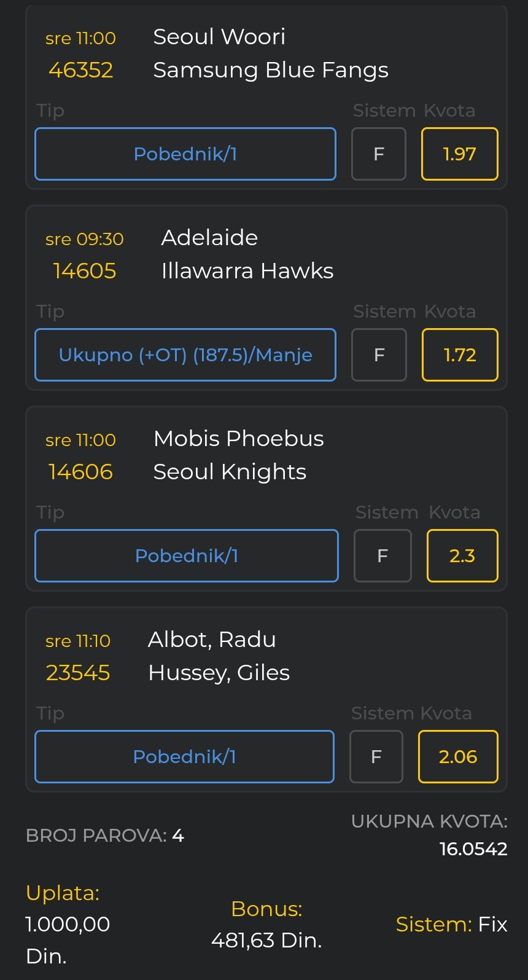Select match code 14606

point(80,472)
